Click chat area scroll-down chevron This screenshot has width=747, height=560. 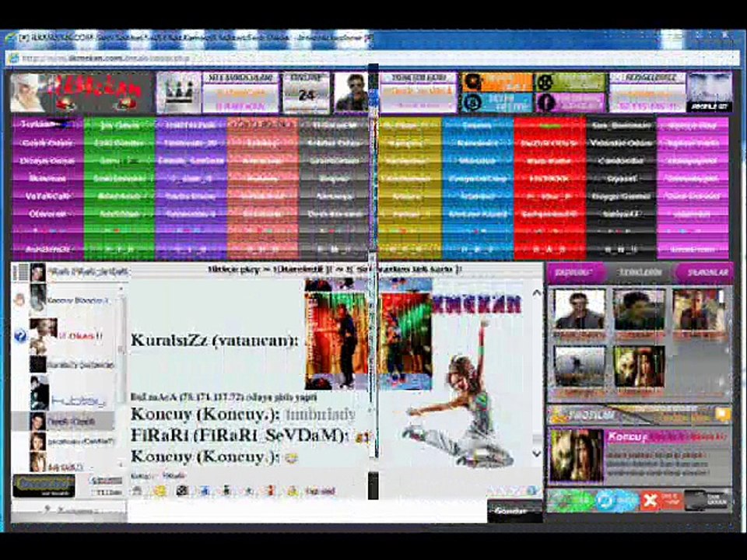(x=536, y=453)
